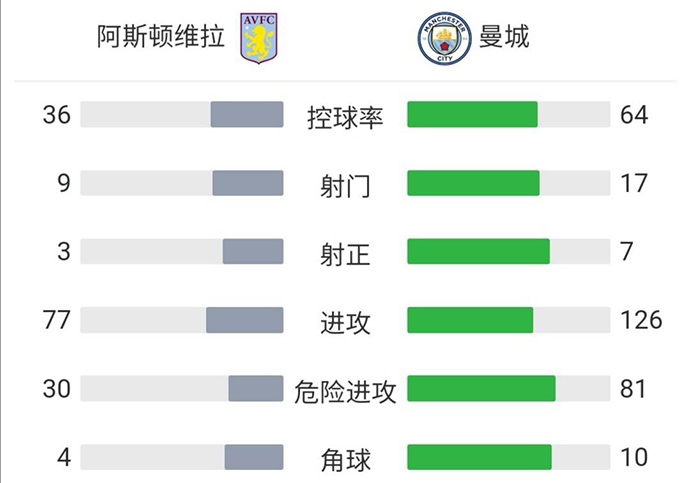Select the 进攻 stat label
Image resolution: width=690 pixels, height=483 pixels.
click(345, 322)
